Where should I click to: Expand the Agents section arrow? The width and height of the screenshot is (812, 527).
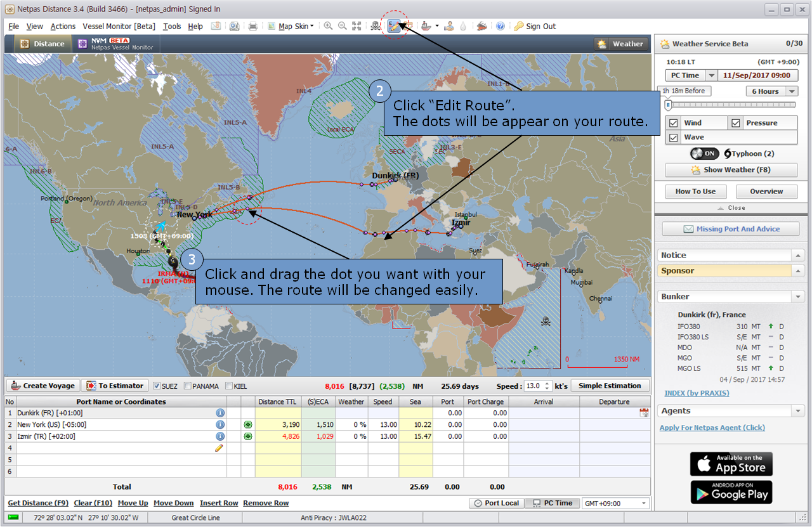pos(798,411)
